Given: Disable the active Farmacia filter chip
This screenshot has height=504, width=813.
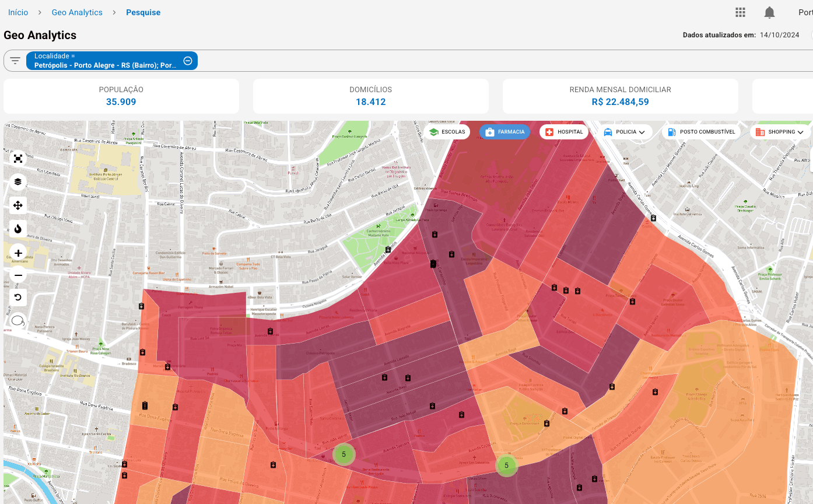Looking at the screenshot, I should [504, 132].
